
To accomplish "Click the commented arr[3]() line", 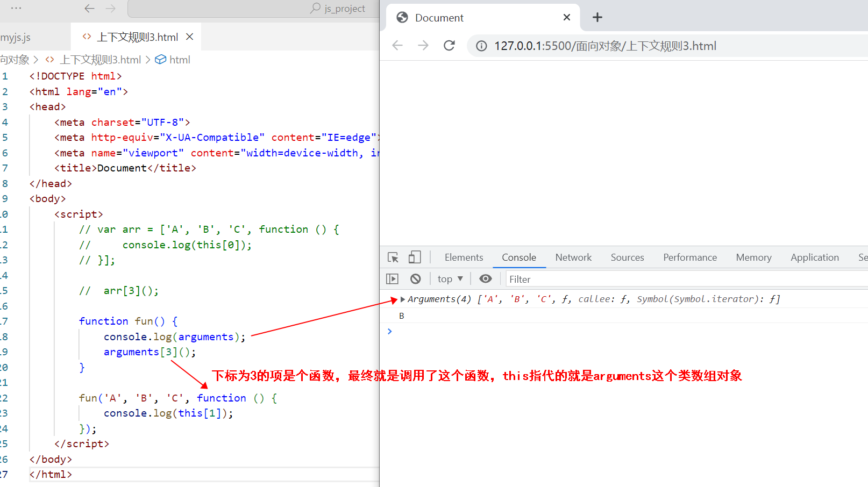I will [119, 291].
